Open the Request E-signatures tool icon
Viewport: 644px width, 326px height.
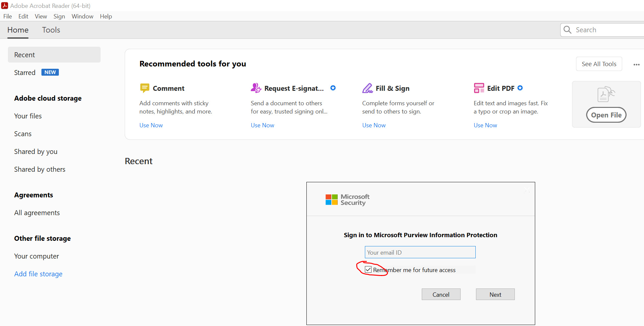256,88
